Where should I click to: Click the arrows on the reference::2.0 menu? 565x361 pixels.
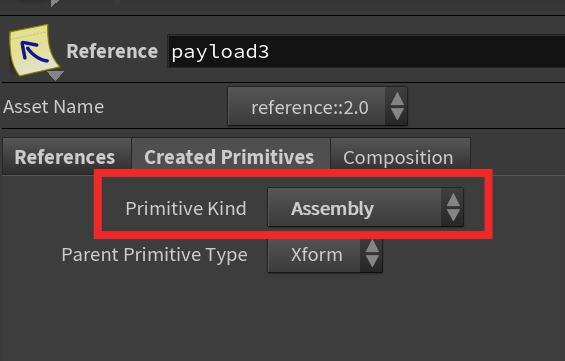pos(397,107)
